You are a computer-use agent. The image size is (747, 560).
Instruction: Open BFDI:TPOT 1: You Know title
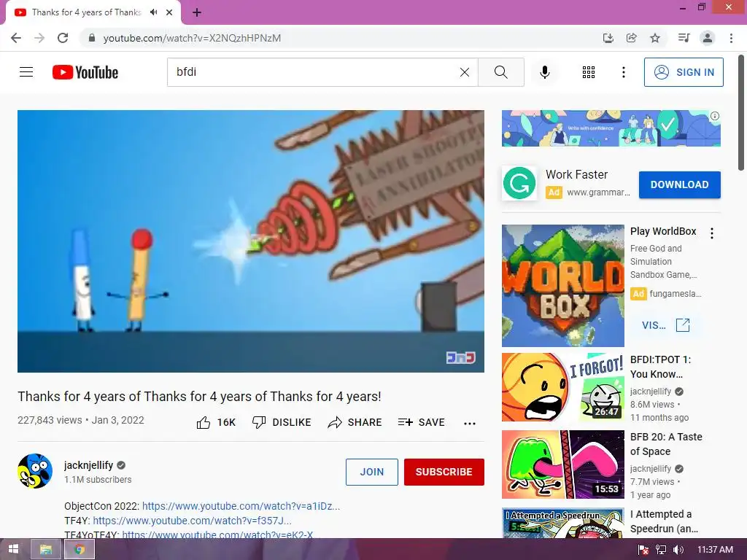660,367
